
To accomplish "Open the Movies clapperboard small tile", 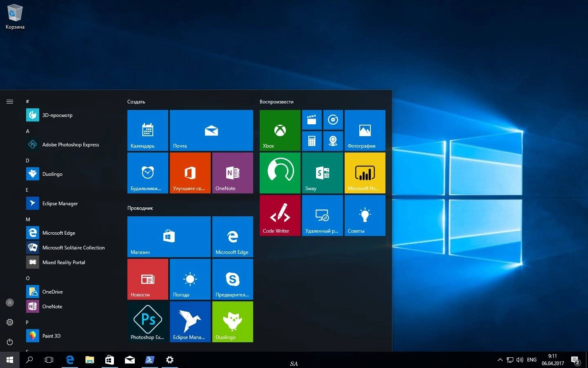I will click(x=312, y=120).
